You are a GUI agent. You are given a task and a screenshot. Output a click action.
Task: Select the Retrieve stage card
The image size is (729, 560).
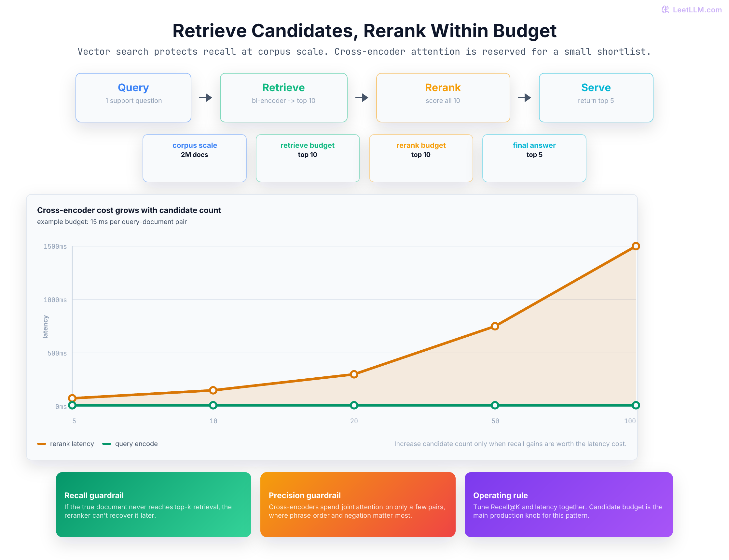click(x=283, y=98)
